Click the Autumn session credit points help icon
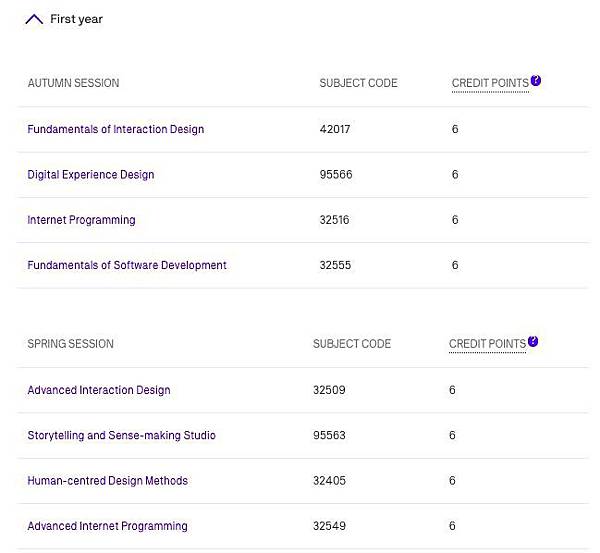The image size is (600, 553). point(536,81)
